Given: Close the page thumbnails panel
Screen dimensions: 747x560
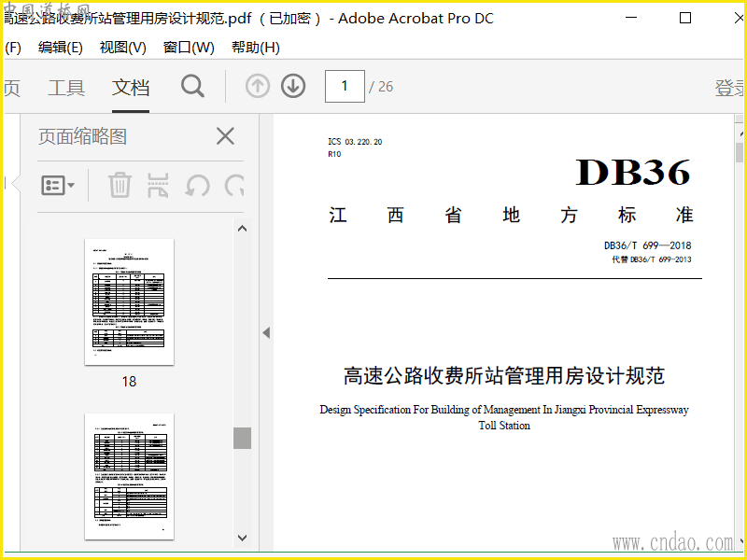Looking at the screenshot, I should tap(225, 136).
